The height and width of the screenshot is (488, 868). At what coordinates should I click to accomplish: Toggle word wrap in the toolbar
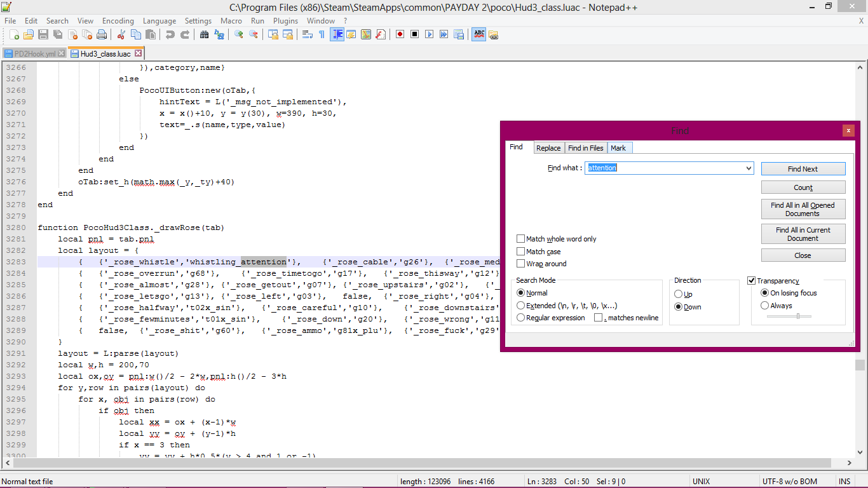[308, 34]
